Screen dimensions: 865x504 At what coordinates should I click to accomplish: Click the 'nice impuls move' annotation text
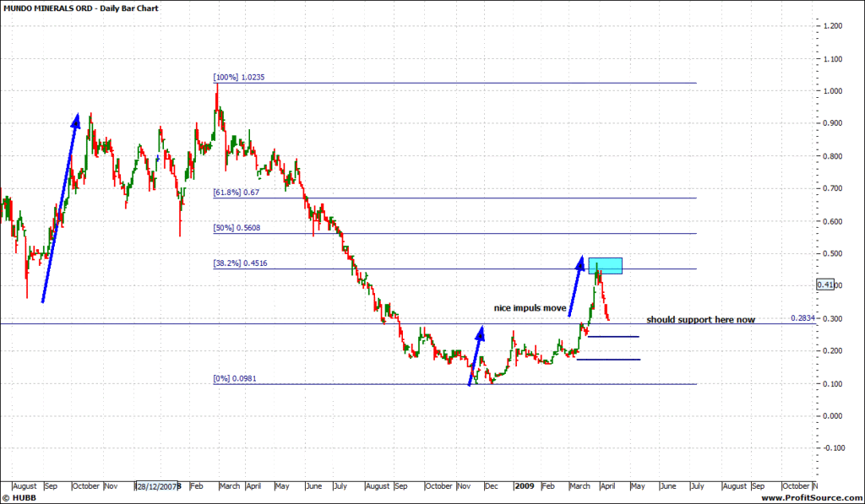pos(530,307)
